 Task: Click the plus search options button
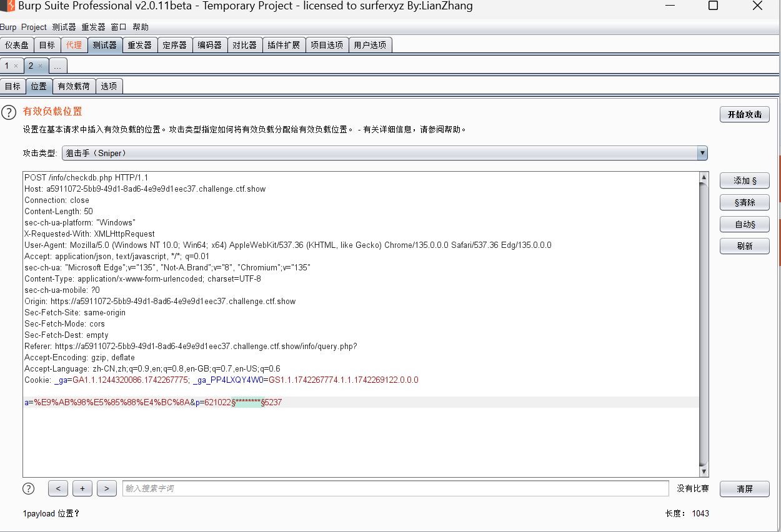click(x=82, y=488)
